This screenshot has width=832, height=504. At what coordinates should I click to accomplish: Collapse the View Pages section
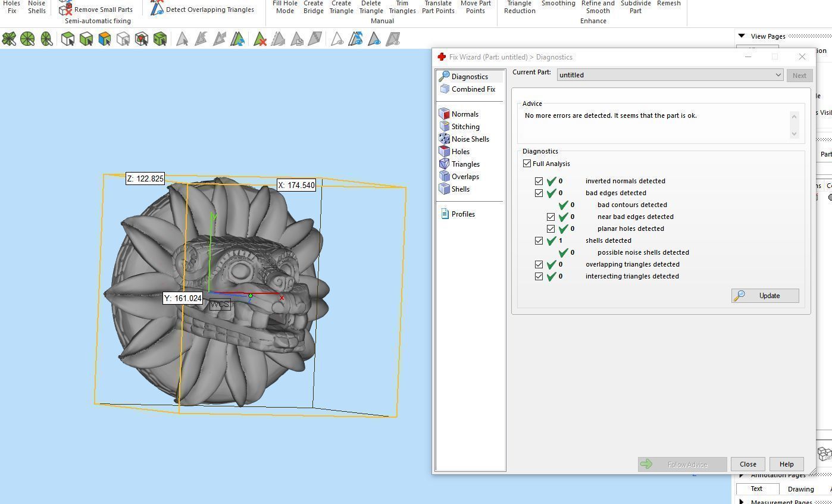tap(742, 36)
